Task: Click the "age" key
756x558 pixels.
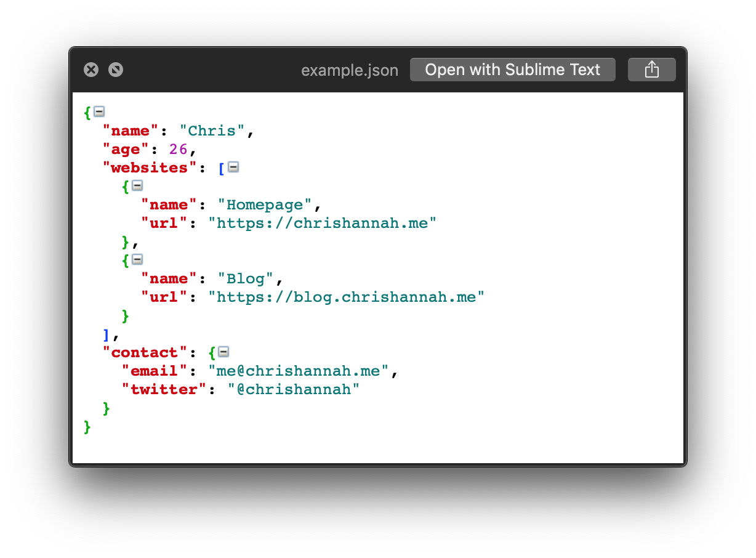Action: tap(126, 149)
